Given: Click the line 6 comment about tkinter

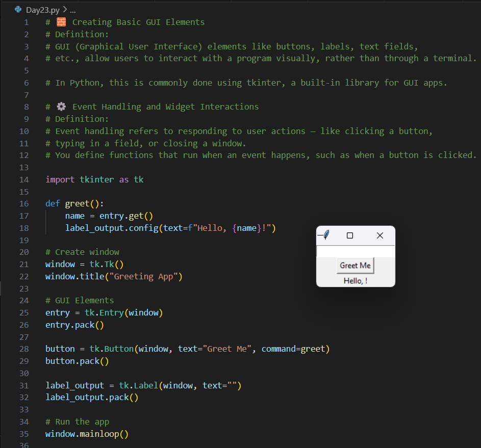Looking at the screenshot, I should click(246, 83).
